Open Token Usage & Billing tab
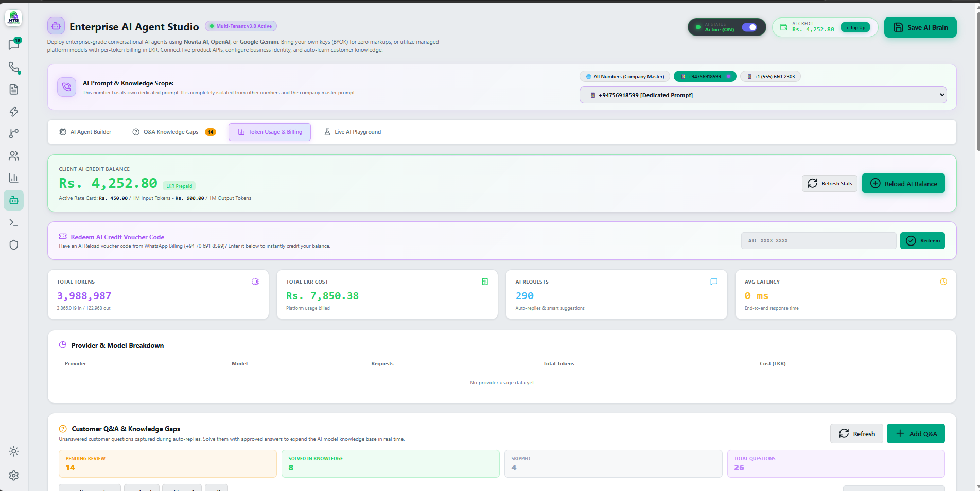 pos(270,132)
